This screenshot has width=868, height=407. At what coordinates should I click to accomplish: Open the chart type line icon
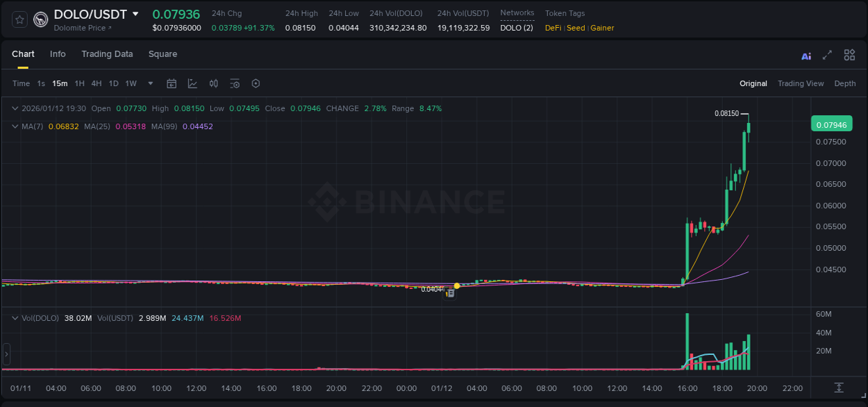point(192,83)
